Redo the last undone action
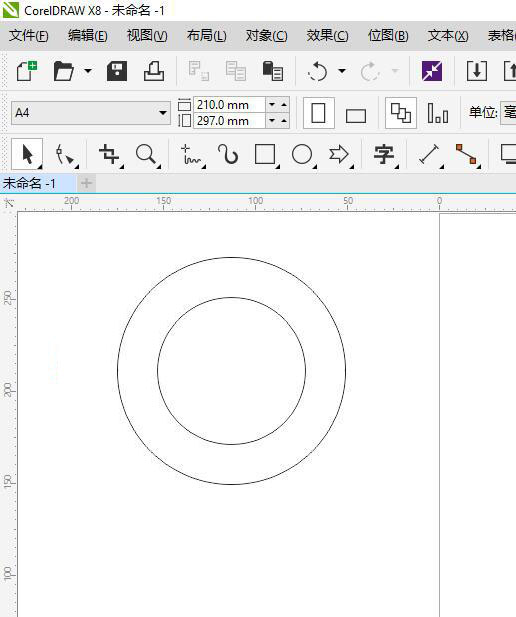This screenshot has width=516, height=617. (x=370, y=71)
